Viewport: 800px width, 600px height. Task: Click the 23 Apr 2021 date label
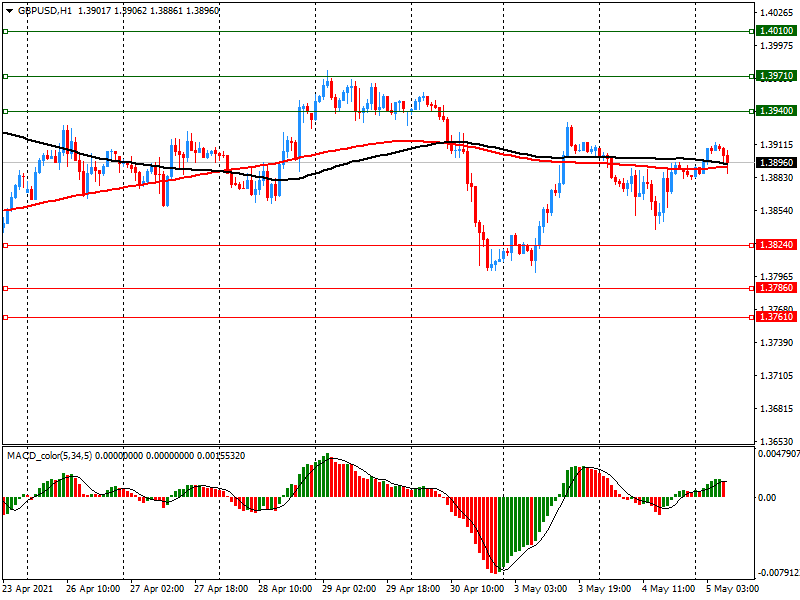tap(30, 589)
